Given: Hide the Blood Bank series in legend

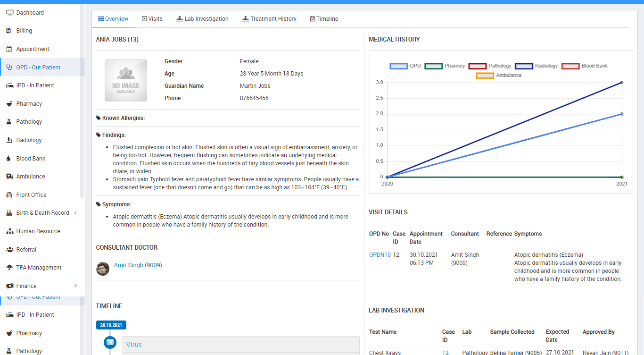Looking at the screenshot, I should coord(585,66).
